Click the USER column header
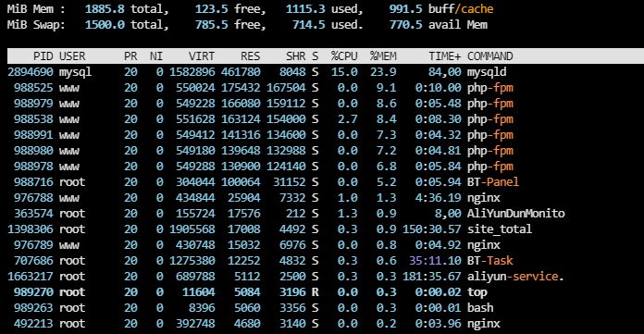The height and width of the screenshot is (334, 644). 72,56
